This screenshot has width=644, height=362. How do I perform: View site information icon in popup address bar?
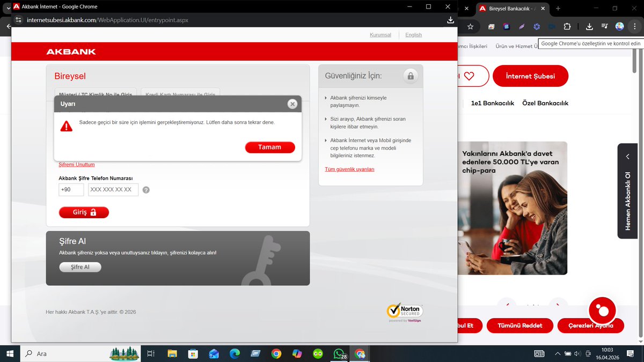tap(18, 20)
